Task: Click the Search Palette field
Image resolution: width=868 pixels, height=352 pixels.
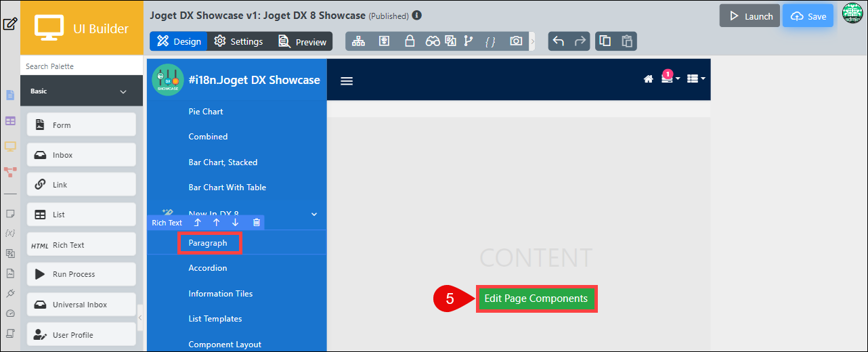Action: click(x=81, y=66)
